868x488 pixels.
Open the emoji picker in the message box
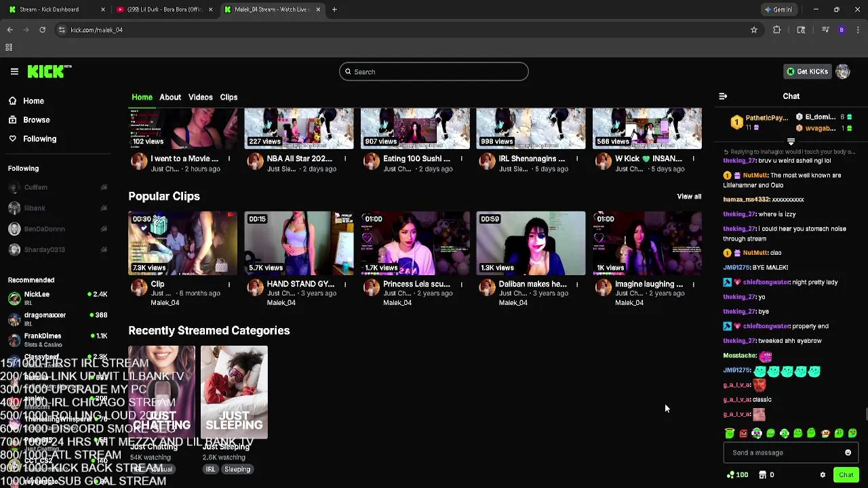(x=848, y=453)
